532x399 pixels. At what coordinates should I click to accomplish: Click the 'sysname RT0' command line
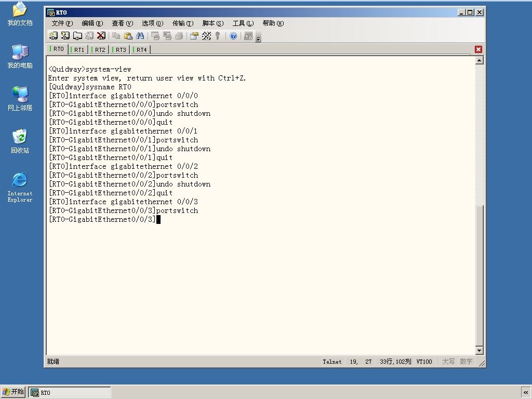pyautogui.click(x=90, y=87)
